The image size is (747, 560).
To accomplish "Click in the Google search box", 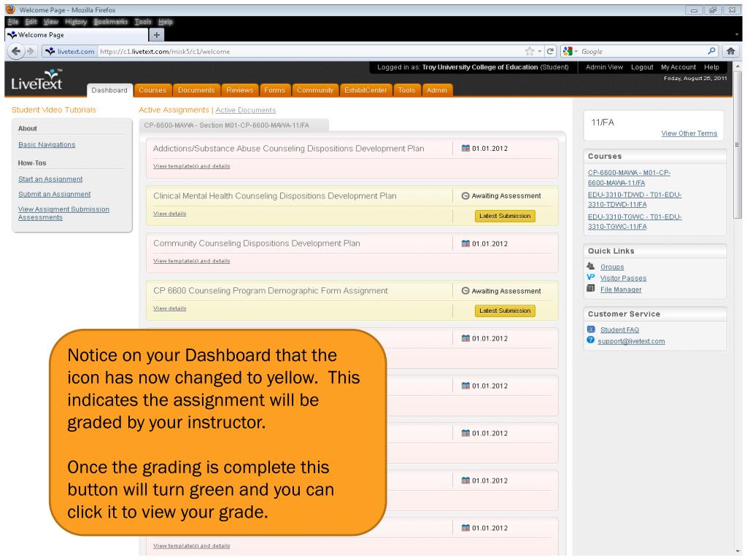I will click(642, 51).
